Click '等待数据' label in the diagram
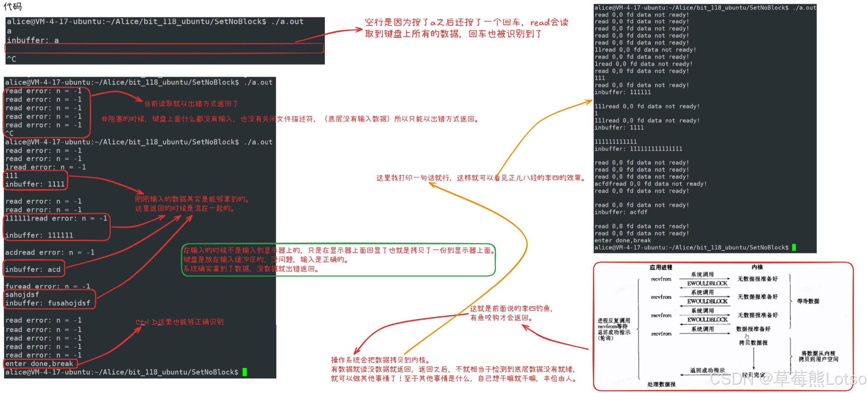This screenshot has height=393, width=868. point(808,301)
